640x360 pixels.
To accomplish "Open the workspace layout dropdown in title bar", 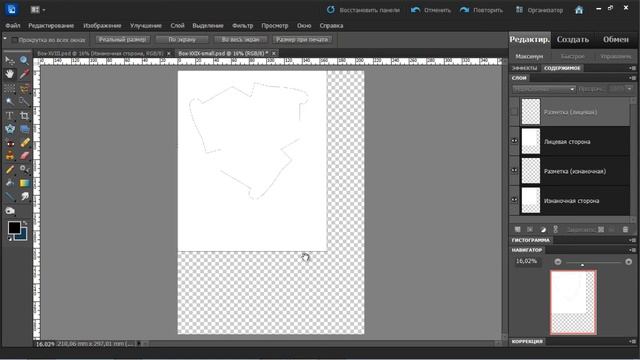I will tap(38, 10).
